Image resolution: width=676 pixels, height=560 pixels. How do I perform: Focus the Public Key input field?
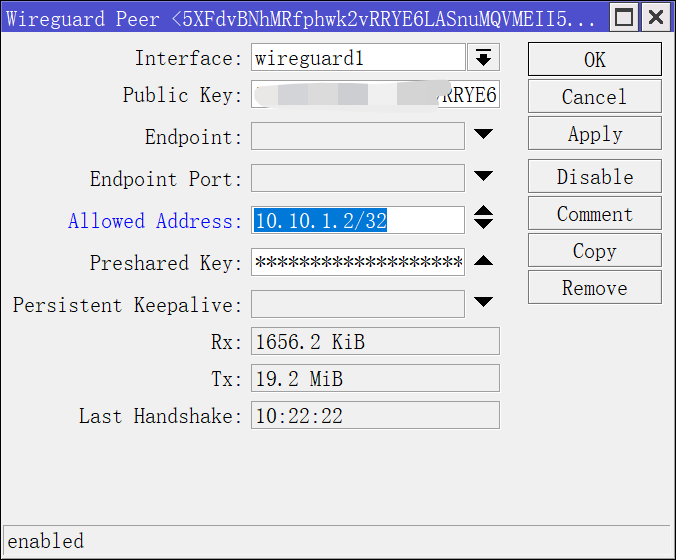point(374,96)
